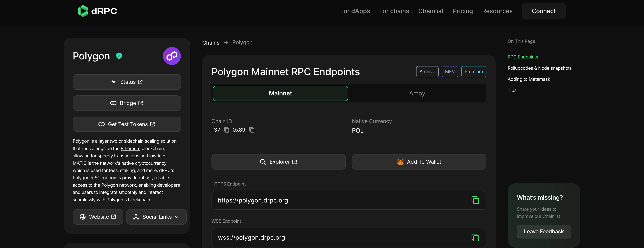
Task: Click the purple Polygon logo badge
Action: coord(172,56)
